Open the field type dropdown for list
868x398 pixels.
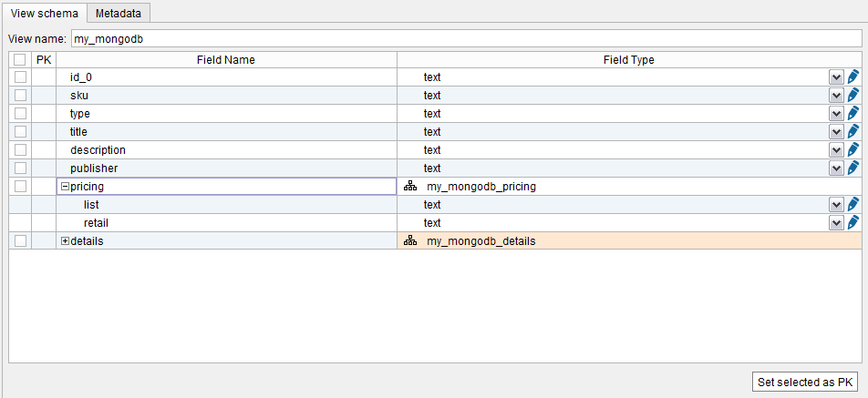coord(836,205)
